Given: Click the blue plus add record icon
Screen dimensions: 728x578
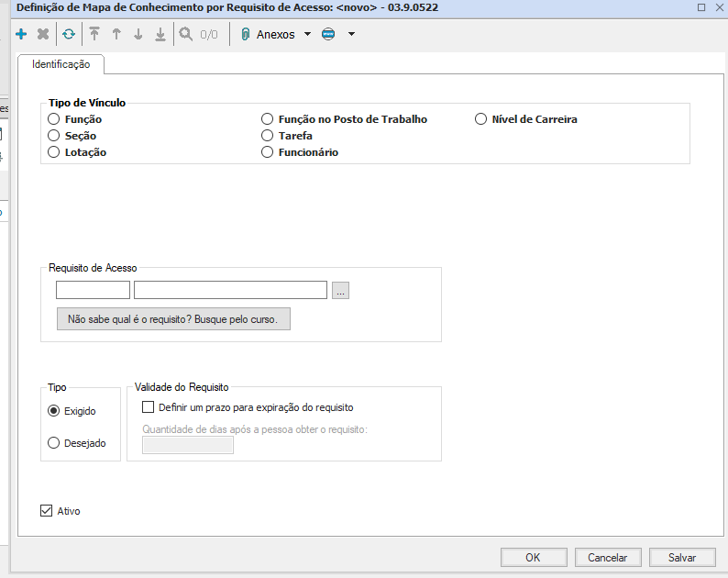Looking at the screenshot, I should (x=21, y=34).
